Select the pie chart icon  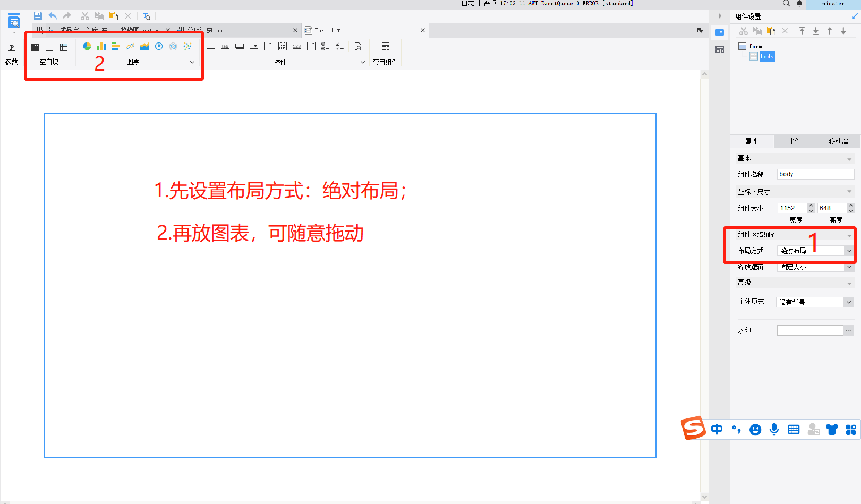coord(87,47)
